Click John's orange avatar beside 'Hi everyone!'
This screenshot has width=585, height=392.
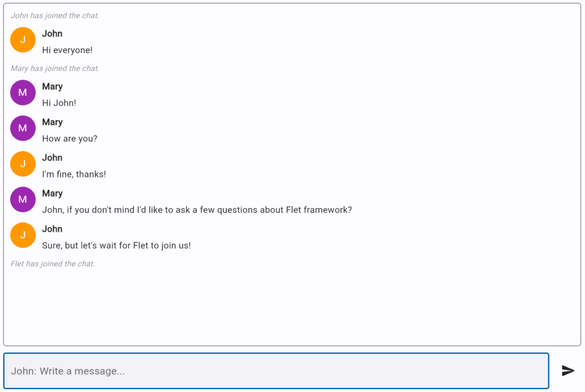(23, 40)
